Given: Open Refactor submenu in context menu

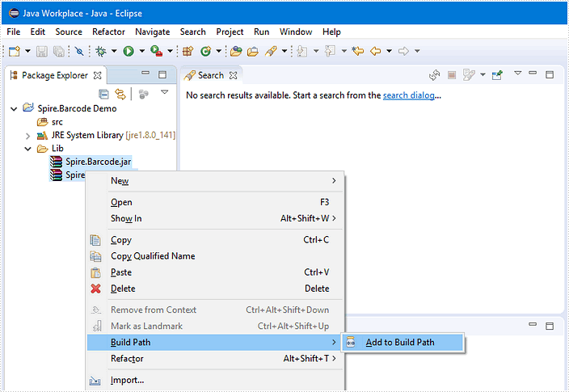Looking at the screenshot, I should click(215, 359).
